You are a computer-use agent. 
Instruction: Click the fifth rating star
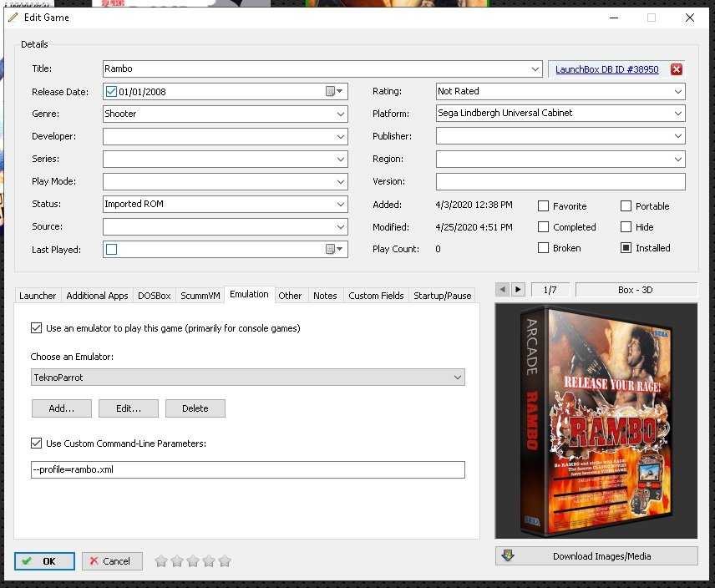coord(225,561)
